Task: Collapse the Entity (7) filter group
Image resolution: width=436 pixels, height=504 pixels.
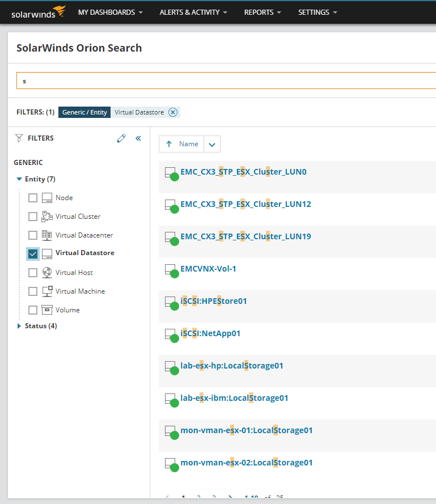Action: 19,179
